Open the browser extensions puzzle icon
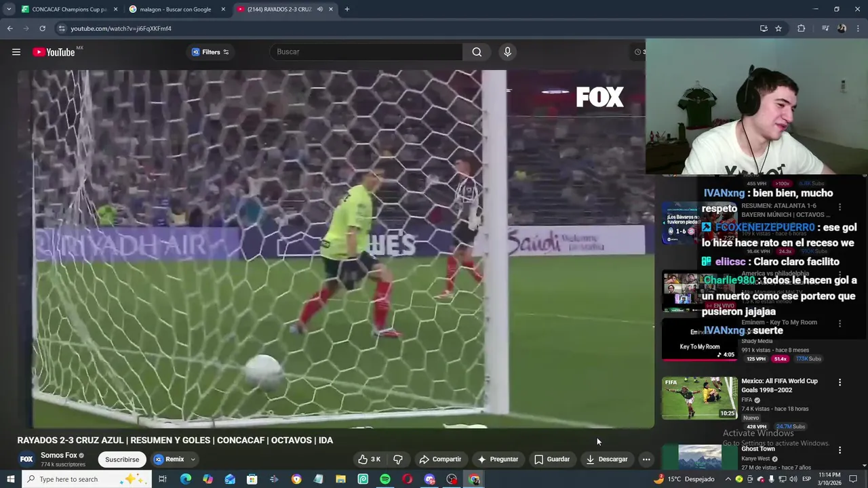The width and height of the screenshot is (868, 488). [802, 28]
